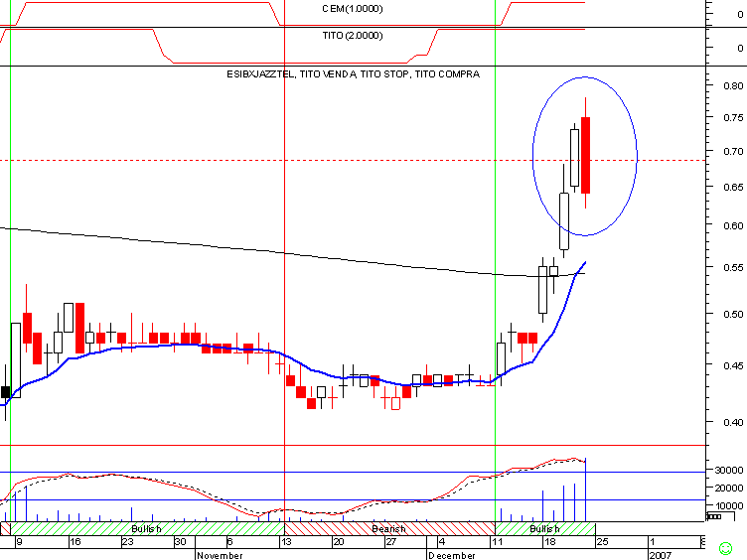
Task: Click date 18 on the time axis
Action: pyautogui.click(x=549, y=541)
